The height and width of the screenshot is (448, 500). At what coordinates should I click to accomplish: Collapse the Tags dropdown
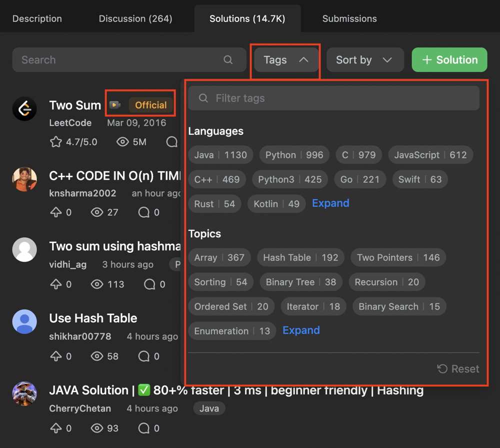[x=285, y=60]
